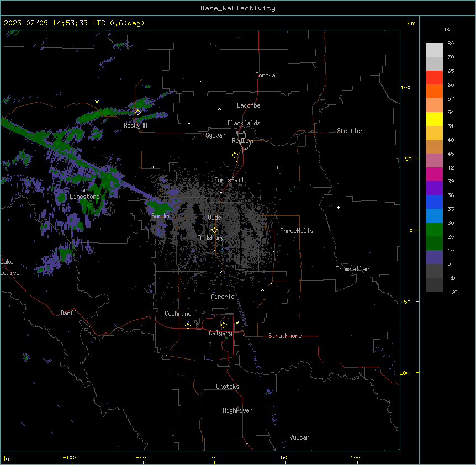Click the yellow diamond marker below Cochrane
476x465 pixels.
pyautogui.click(x=188, y=326)
